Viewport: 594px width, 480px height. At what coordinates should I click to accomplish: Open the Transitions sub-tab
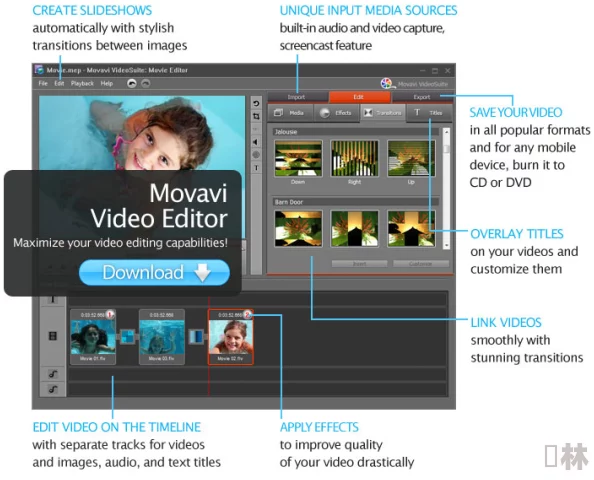(383, 113)
